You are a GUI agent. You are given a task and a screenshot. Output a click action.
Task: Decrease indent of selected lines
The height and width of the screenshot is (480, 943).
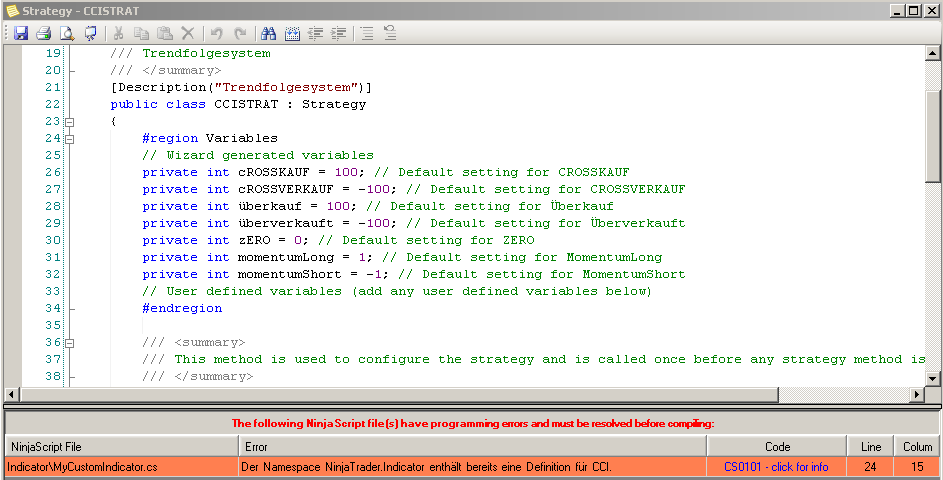tap(315, 33)
